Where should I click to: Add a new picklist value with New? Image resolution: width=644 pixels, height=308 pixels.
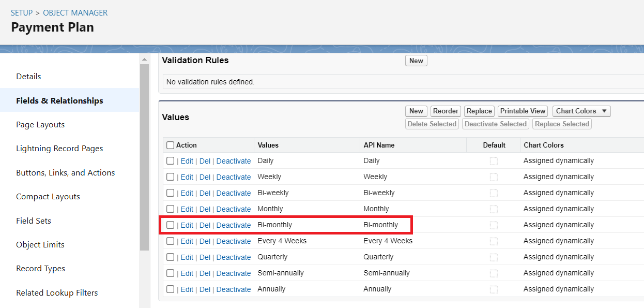[x=416, y=111]
